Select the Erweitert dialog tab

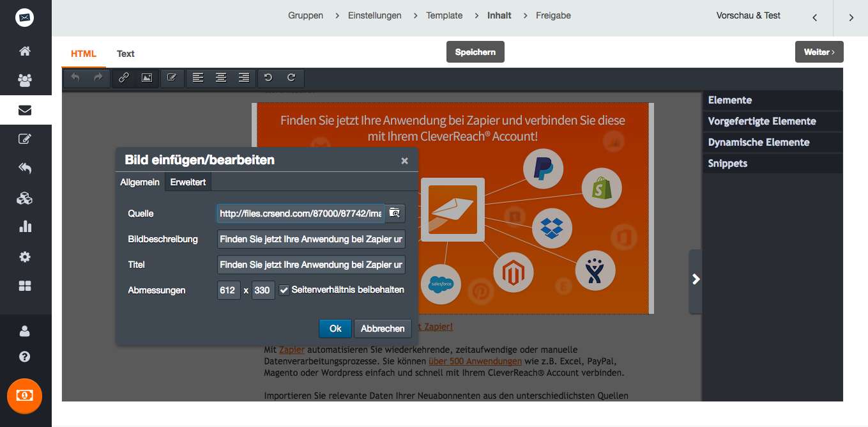coord(188,182)
